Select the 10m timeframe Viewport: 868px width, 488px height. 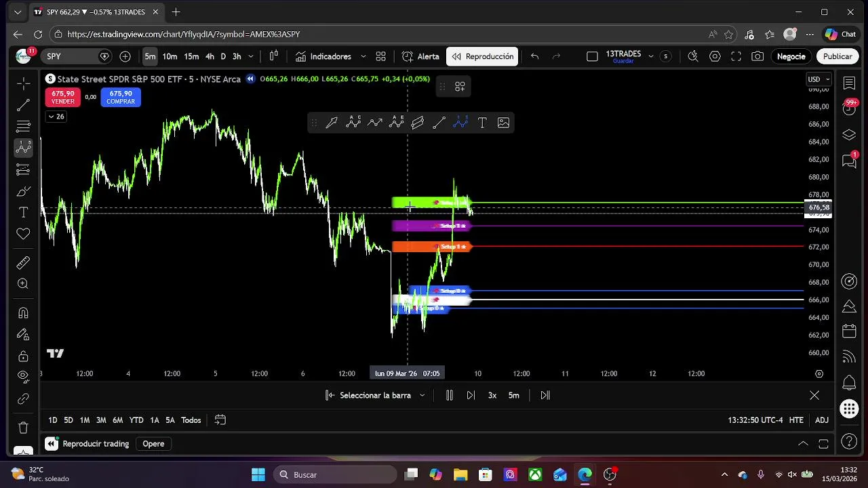[170, 56]
